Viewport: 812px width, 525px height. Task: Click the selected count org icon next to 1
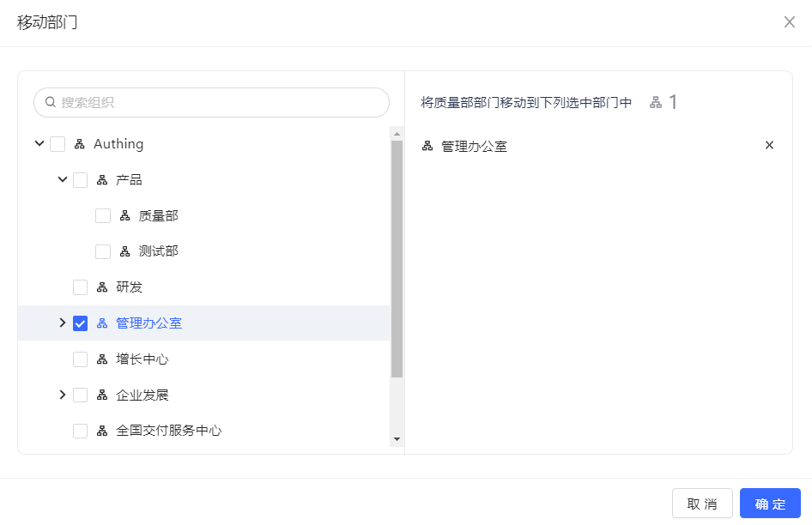click(x=656, y=102)
